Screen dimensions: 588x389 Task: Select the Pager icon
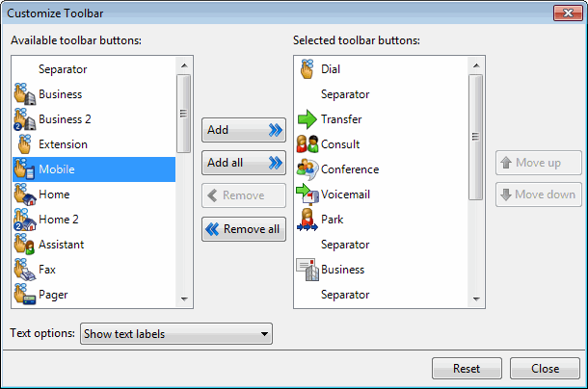tap(25, 295)
